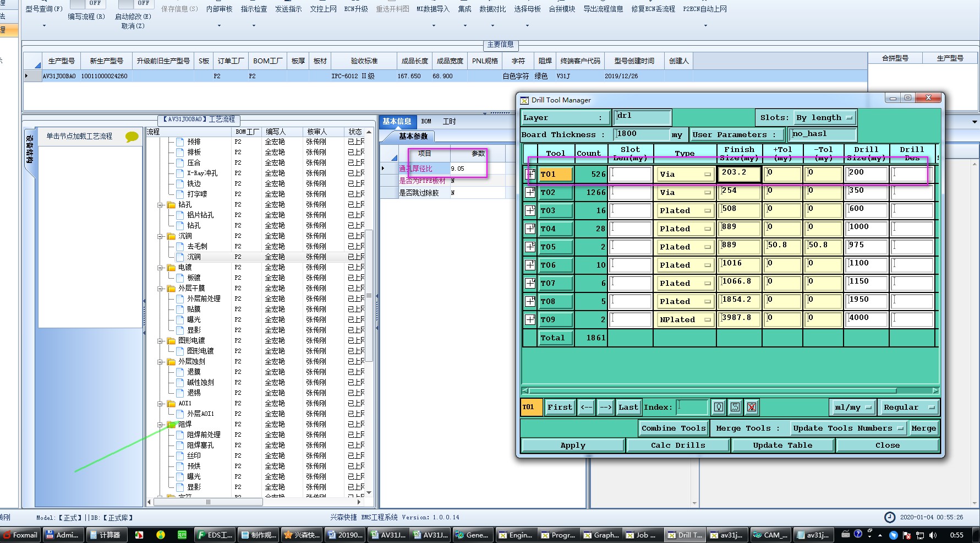Screen dimensions: 980x543
Task: Open the T09 NPlated type dropdown
Action: tap(685, 320)
